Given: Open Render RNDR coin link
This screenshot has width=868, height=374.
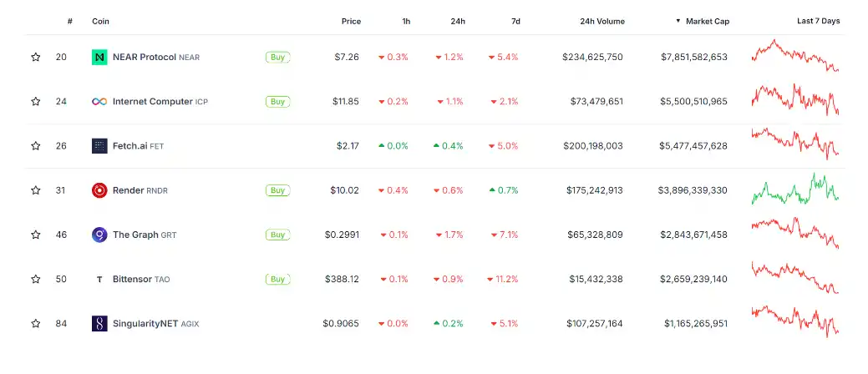Looking at the screenshot, I should 140,190.
